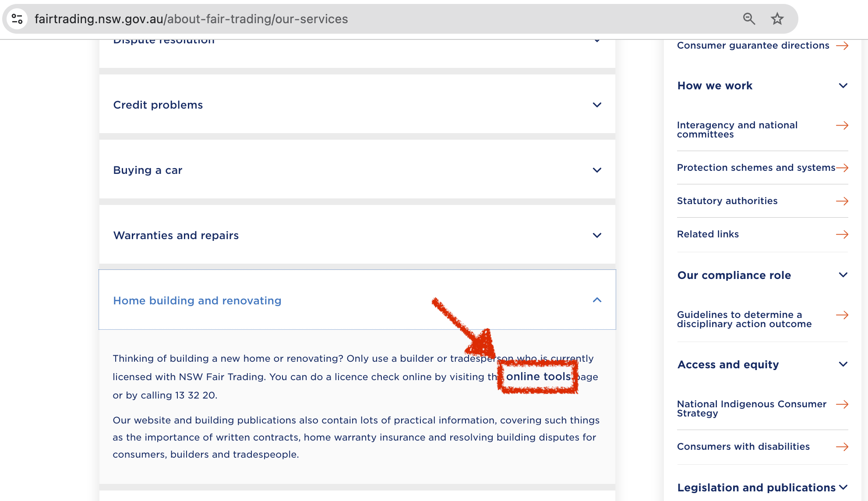Viewport: 868px width, 501px height.
Task: Toggle the Our compliance role chevron
Action: (843, 275)
